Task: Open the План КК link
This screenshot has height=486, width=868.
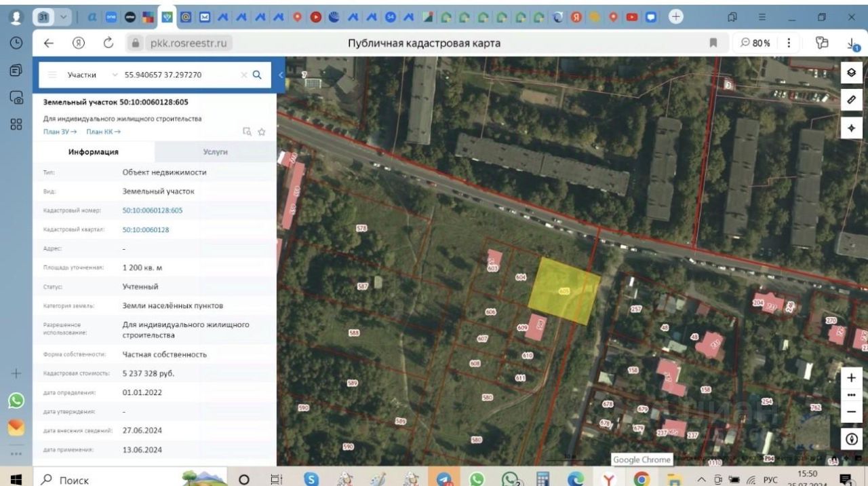Action: (103, 132)
